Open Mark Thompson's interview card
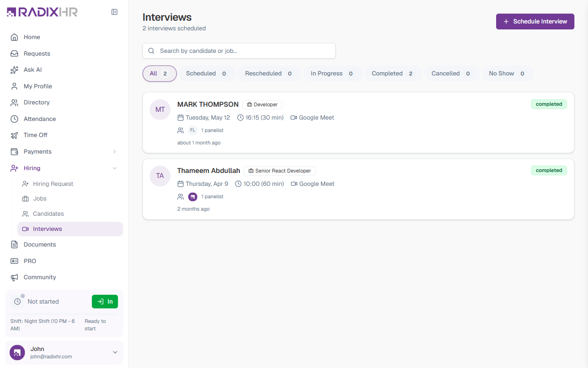588x368 pixels. 358,122
